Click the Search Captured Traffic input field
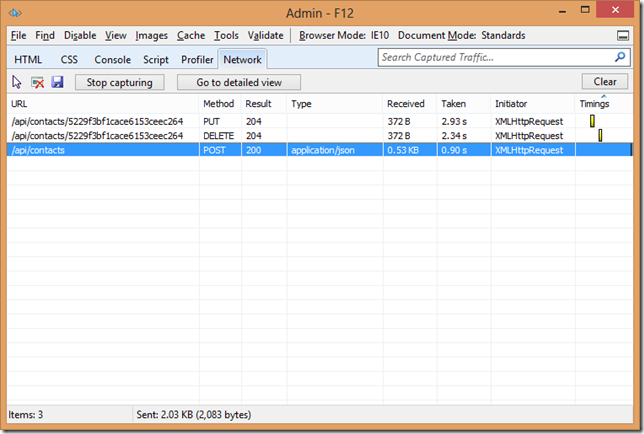The height and width of the screenshot is (434, 644). tap(495, 58)
